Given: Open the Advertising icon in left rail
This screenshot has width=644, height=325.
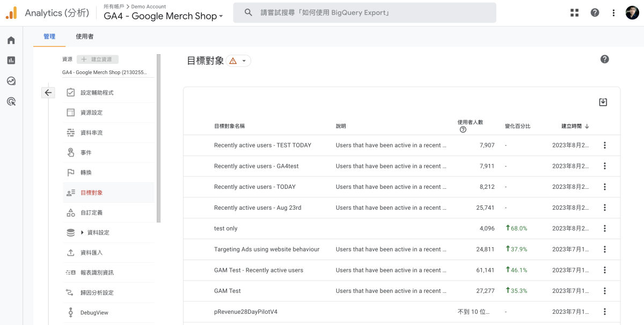Looking at the screenshot, I should 11,101.
